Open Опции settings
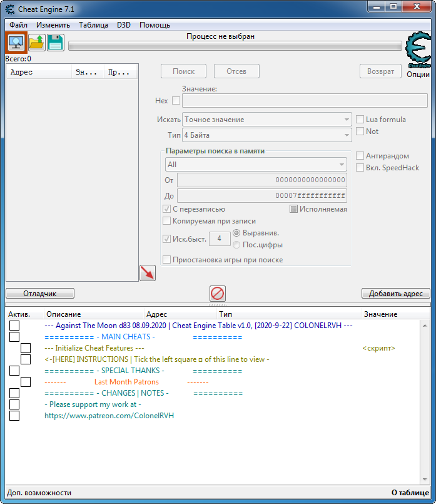The image size is (436, 504). pos(418,75)
